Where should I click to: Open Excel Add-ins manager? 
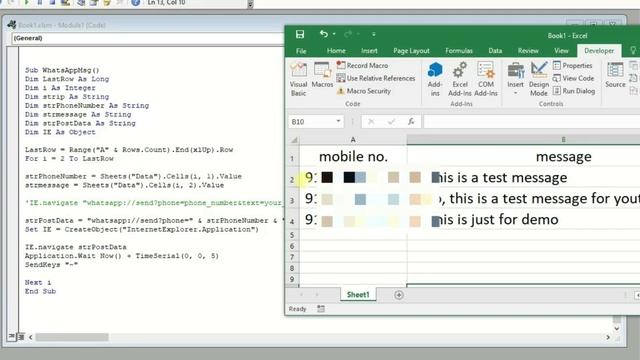(x=460, y=79)
